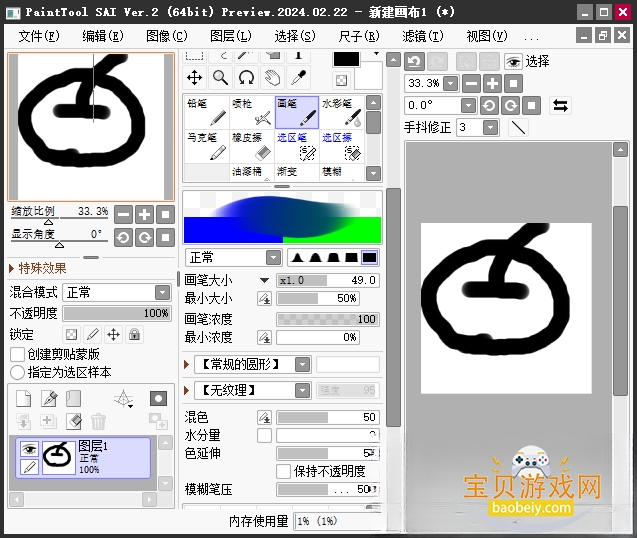Open the 编辑(E) menu
This screenshot has width=637, height=538.
click(x=102, y=36)
